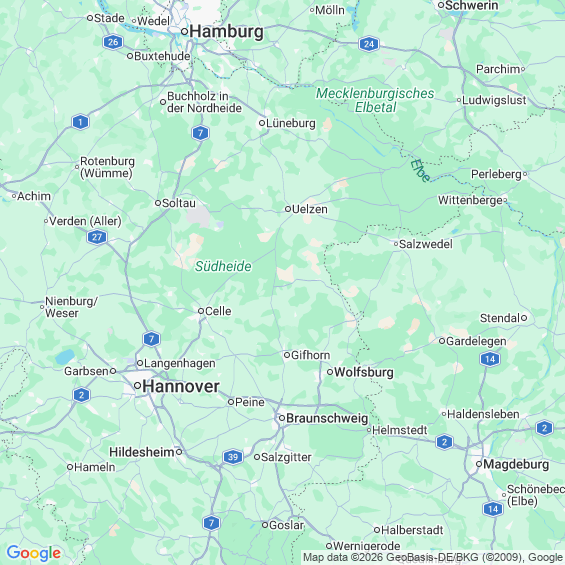Click the Salzwedel town label
565x565 pixels.
pos(426,244)
